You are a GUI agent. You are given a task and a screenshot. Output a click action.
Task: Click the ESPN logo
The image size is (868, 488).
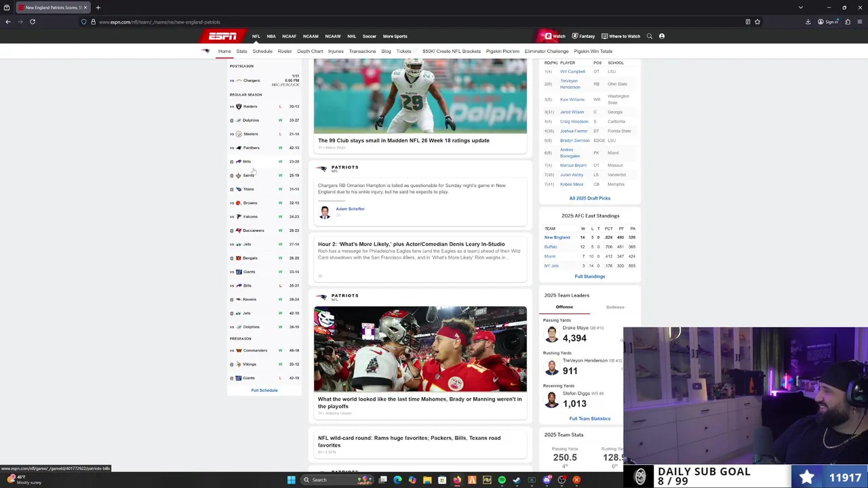coord(222,36)
